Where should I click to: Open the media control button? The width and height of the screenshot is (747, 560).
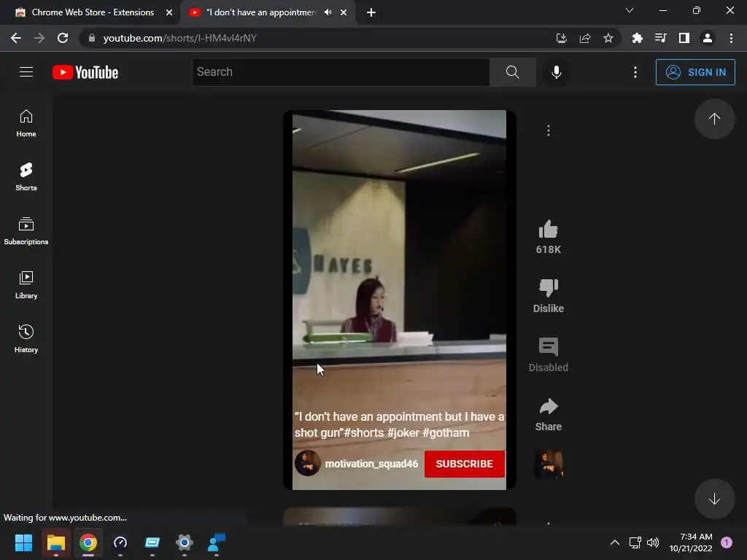pos(660,38)
